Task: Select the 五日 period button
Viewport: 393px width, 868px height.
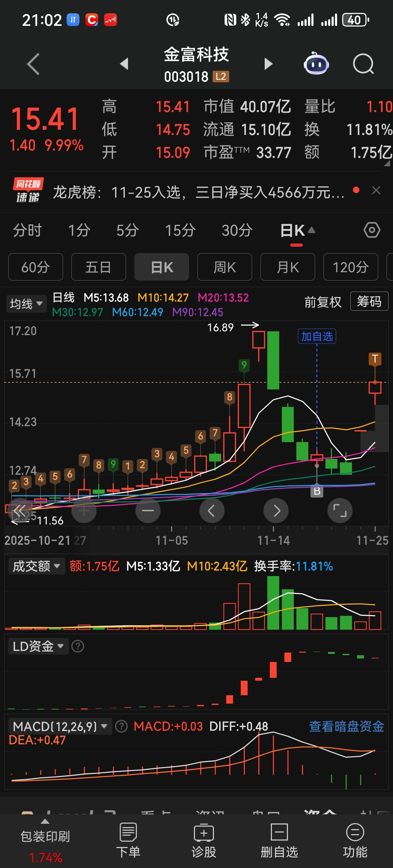Action: [99, 267]
